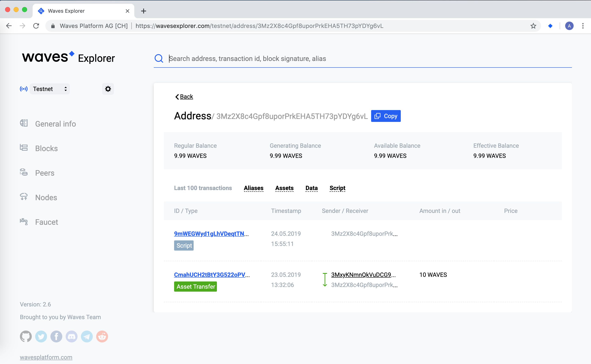
Task: Open the settings gear in the sidebar
Action: [108, 89]
